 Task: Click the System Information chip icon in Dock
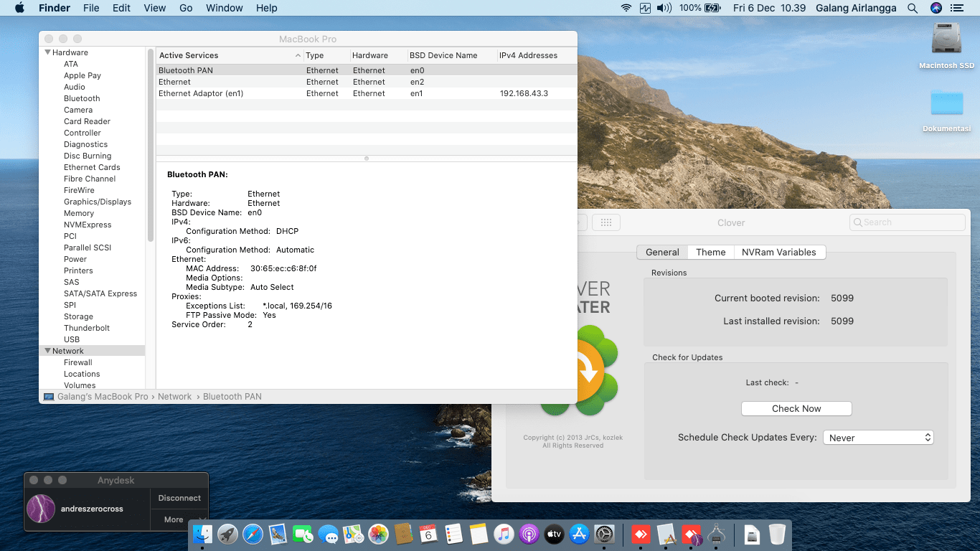click(716, 534)
